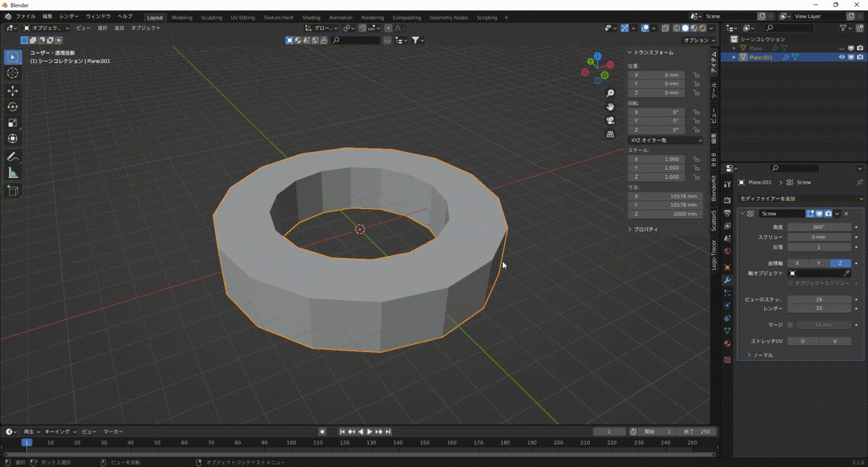Switch to the Shading workspace tab
868x467 pixels.
tap(311, 18)
